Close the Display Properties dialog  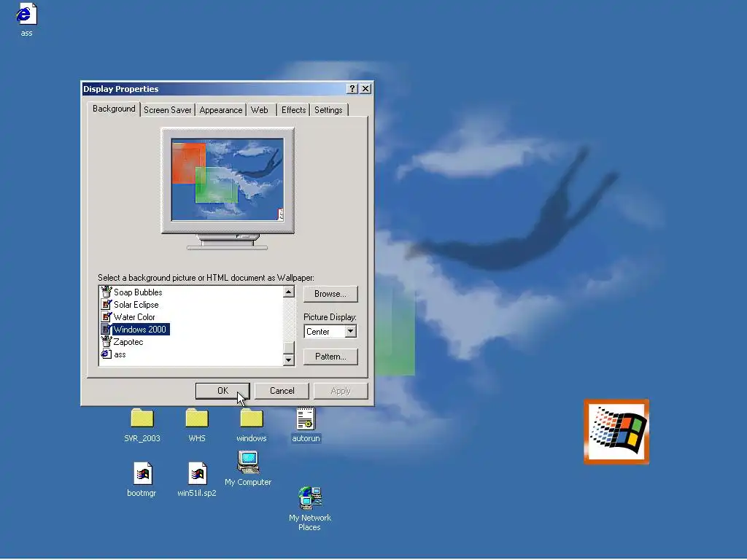[x=365, y=88]
